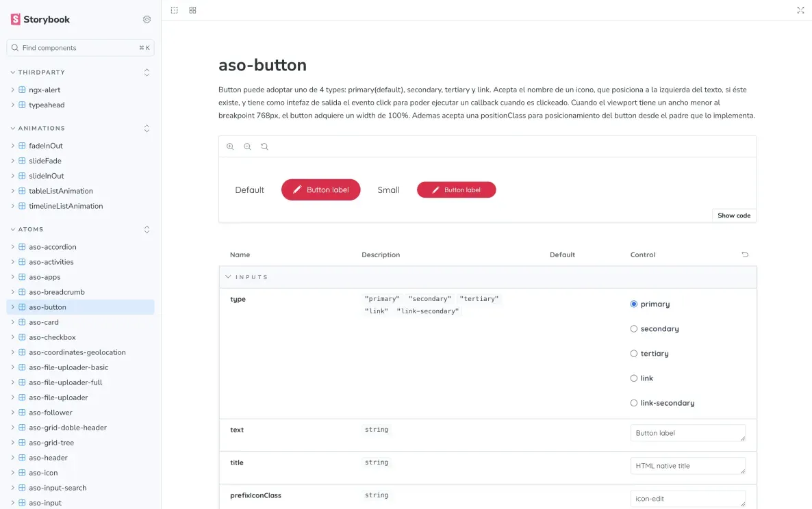Reset zoom on the preview canvas
Viewport: 812px width, 509px height.
tap(265, 146)
